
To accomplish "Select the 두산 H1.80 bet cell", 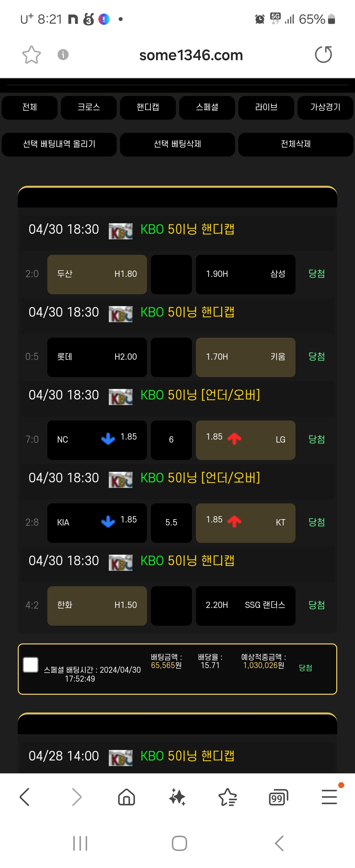I will [97, 274].
